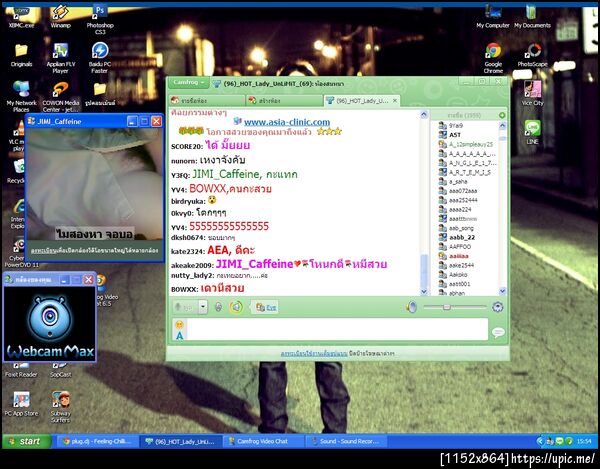The image size is (600, 469).
Task: Switch to the room list tab
Action: pos(207,101)
